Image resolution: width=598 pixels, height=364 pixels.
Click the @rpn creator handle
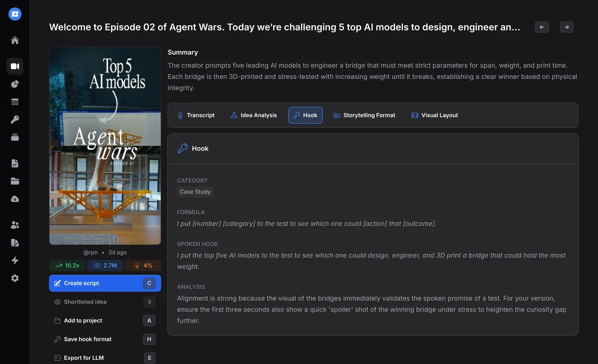(x=91, y=252)
